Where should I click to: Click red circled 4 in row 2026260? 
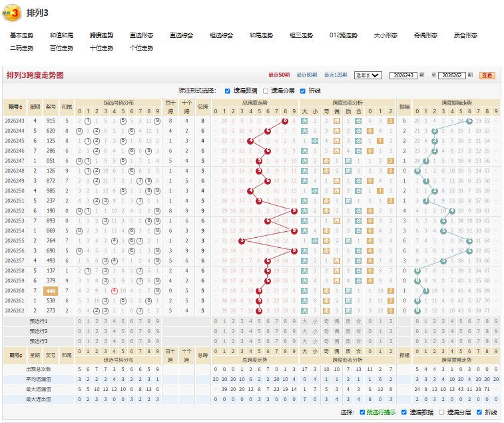(x=114, y=291)
